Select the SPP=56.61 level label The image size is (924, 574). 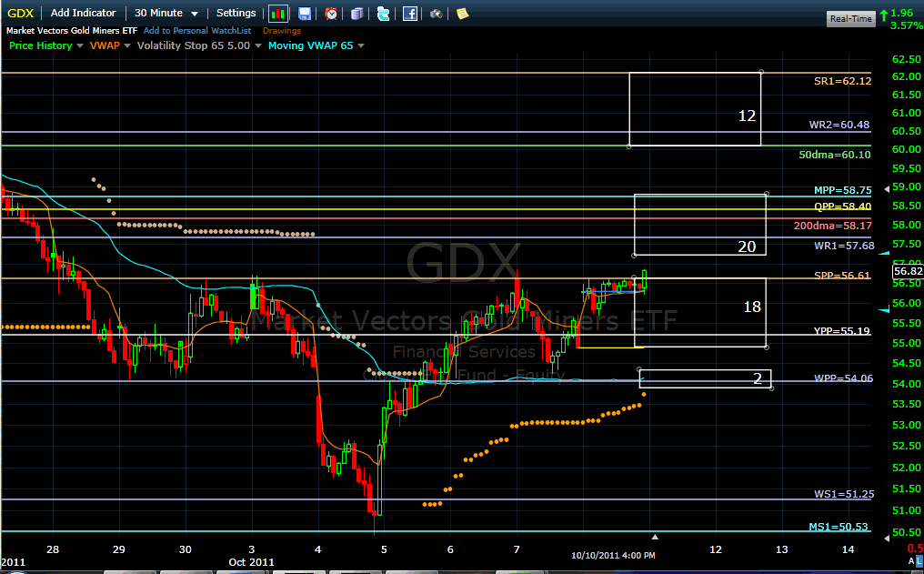[842, 276]
